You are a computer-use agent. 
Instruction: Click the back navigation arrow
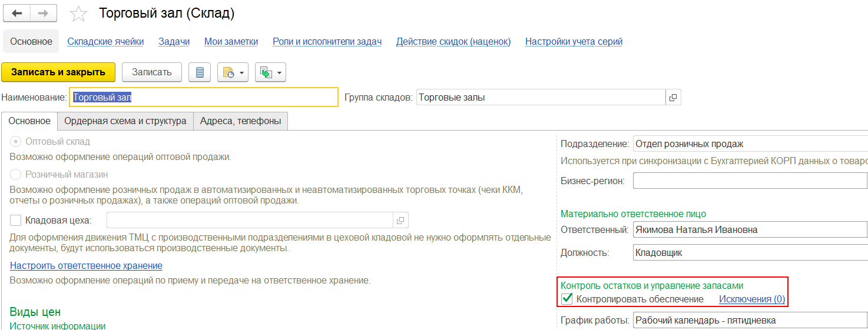[x=16, y=13]
